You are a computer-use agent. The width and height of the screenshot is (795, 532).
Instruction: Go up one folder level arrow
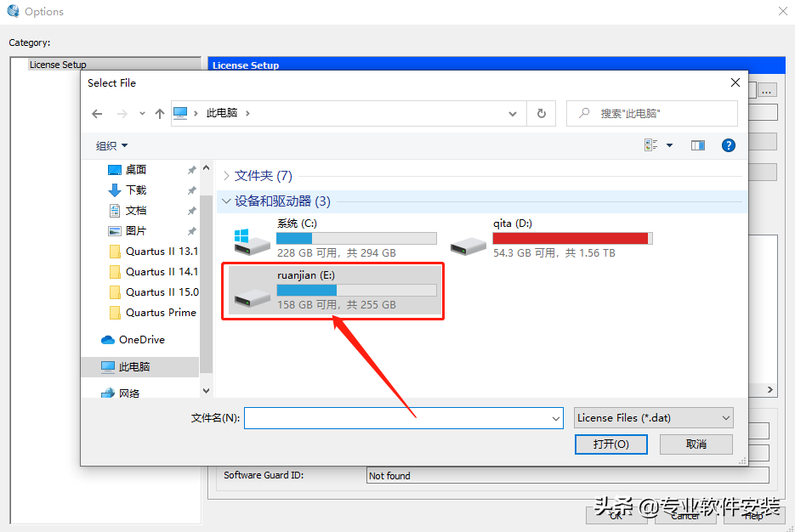160,114
